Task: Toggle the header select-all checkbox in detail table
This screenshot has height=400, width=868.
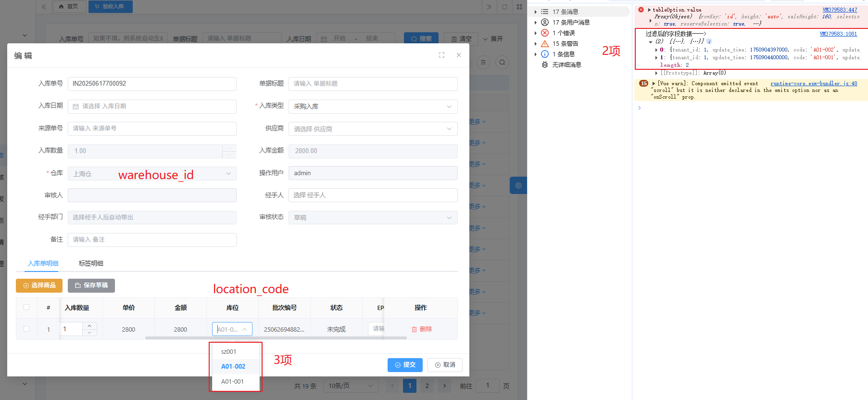Action: (26, 307)
